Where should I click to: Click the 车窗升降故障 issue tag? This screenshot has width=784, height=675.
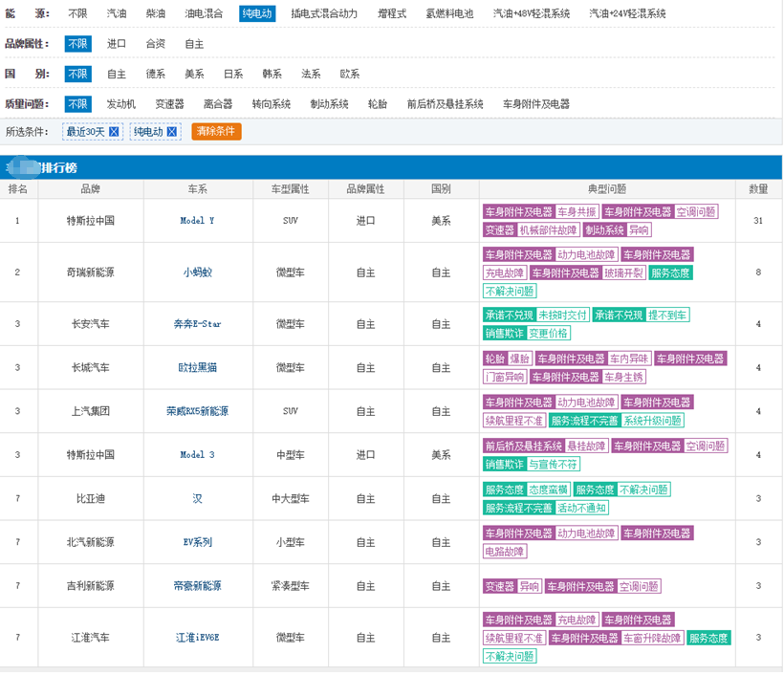tap(652, 638)
